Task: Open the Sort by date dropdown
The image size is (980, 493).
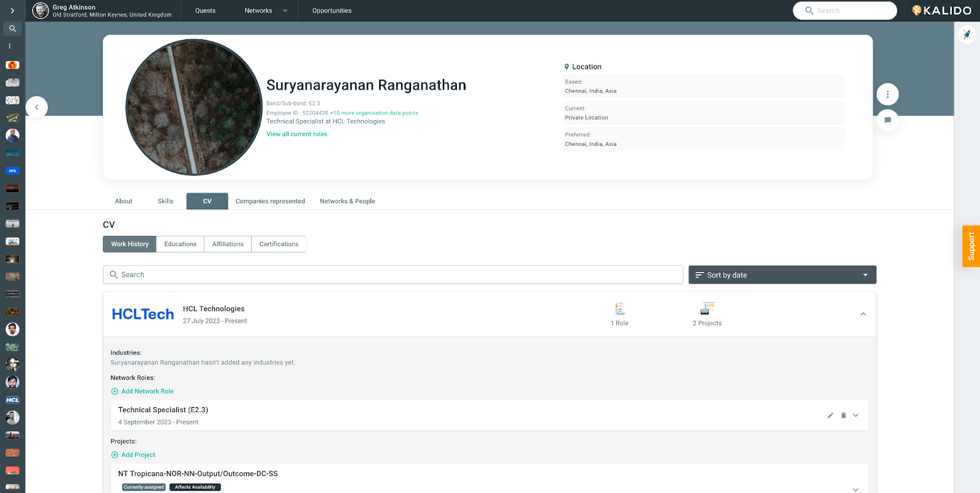Action: click(x=782, y=275)
